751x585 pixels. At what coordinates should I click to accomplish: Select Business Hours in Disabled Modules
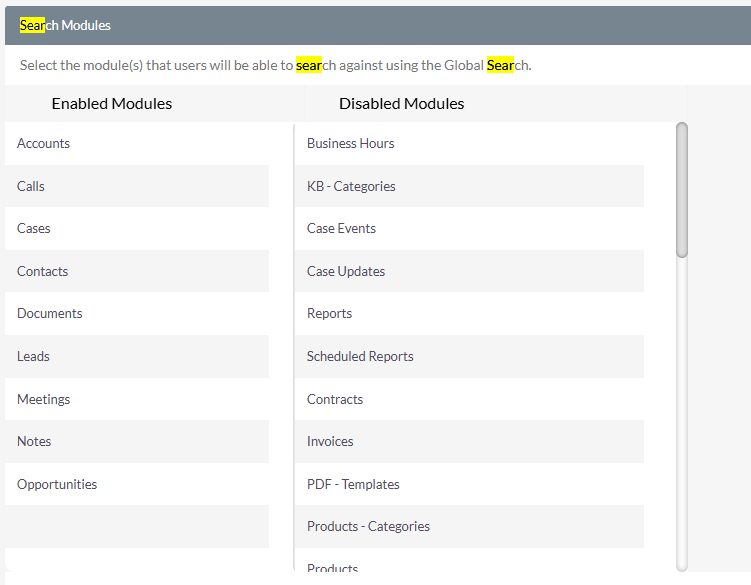click(469, 143)
